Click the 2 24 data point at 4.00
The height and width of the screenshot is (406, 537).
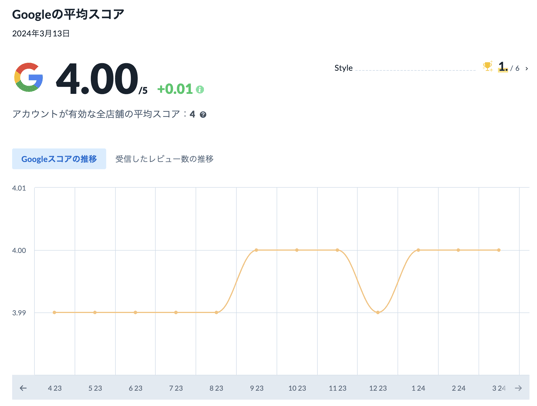[x=458, y=250]
